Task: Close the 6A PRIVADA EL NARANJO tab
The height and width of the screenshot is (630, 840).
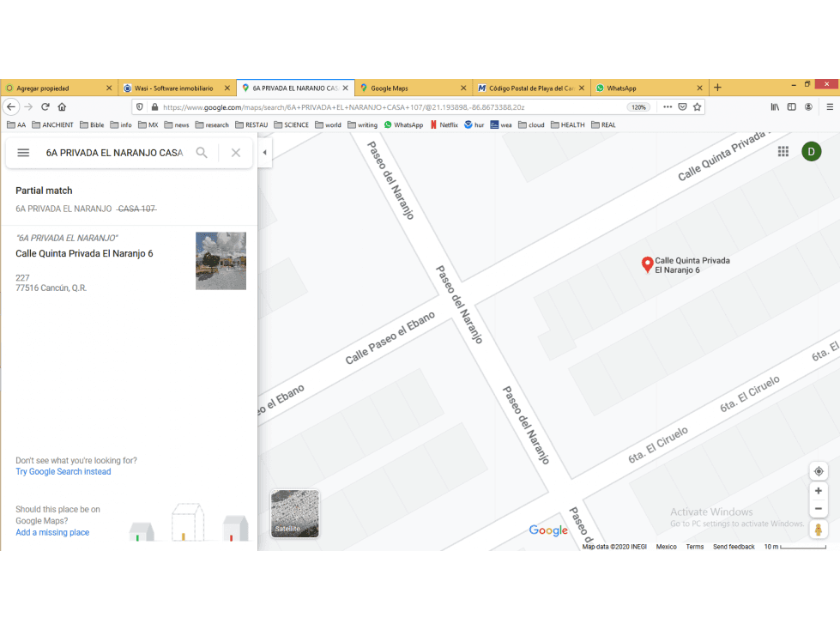Action: (346, 88)
